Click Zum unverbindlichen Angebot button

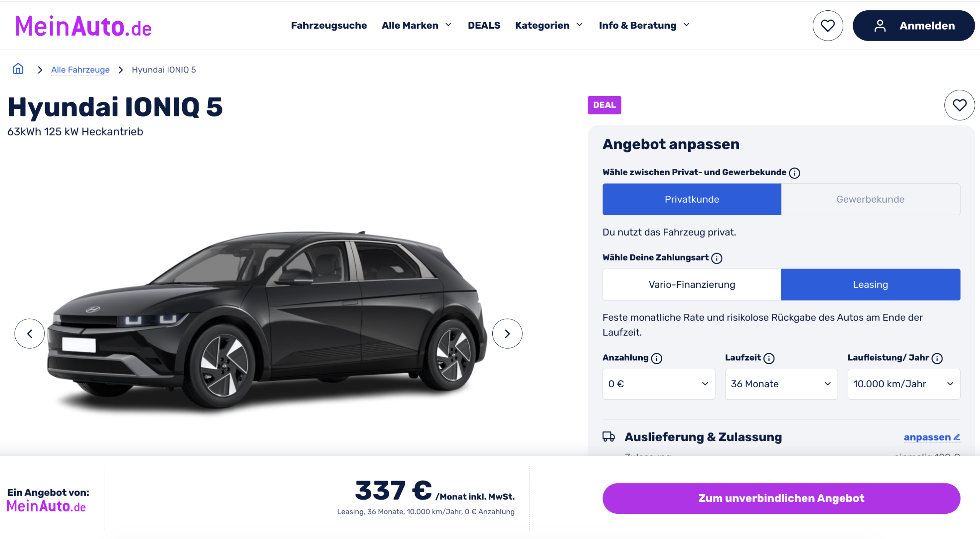781,498
